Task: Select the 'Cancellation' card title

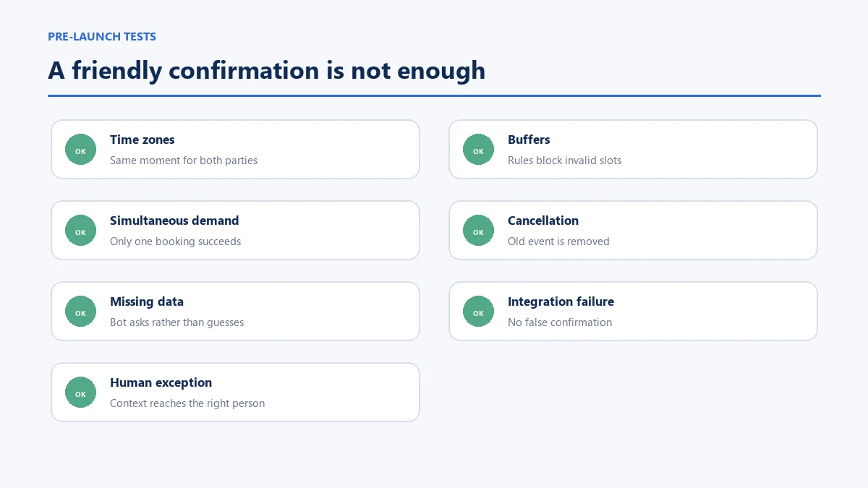Action: 543,221
